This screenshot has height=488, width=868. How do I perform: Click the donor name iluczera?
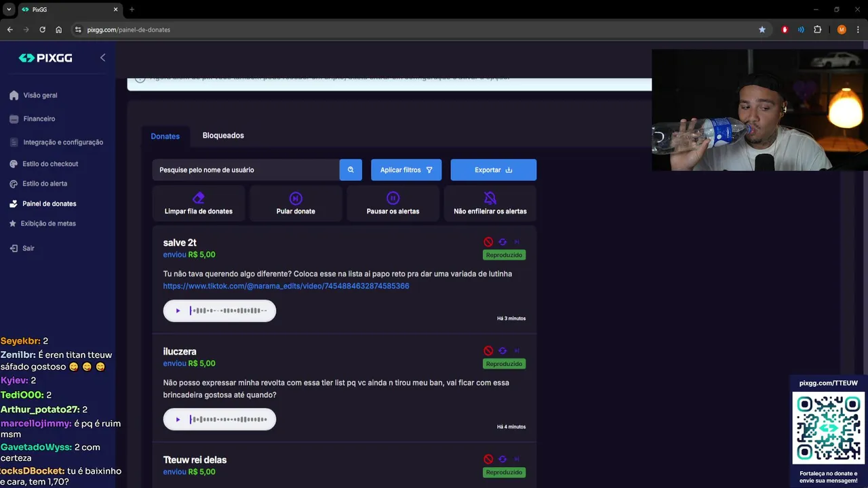pos(180,351)
